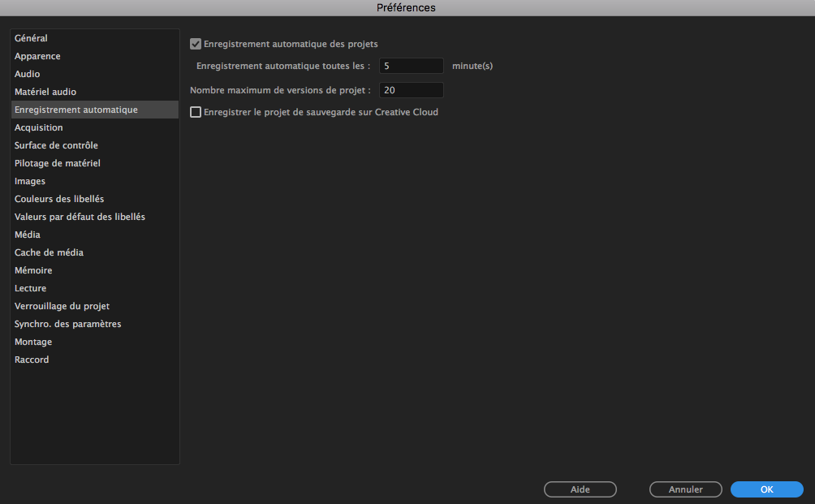Viewport: 815px width, 504px height.
Task: Select Synchro. des paramètres
Action: [95, 324]
